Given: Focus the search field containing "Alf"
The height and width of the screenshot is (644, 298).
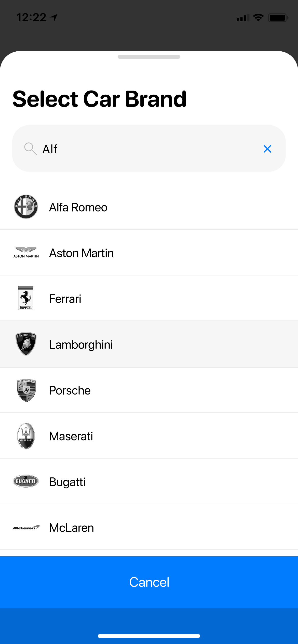Looking at the screenshot, I should pos(148,149).
